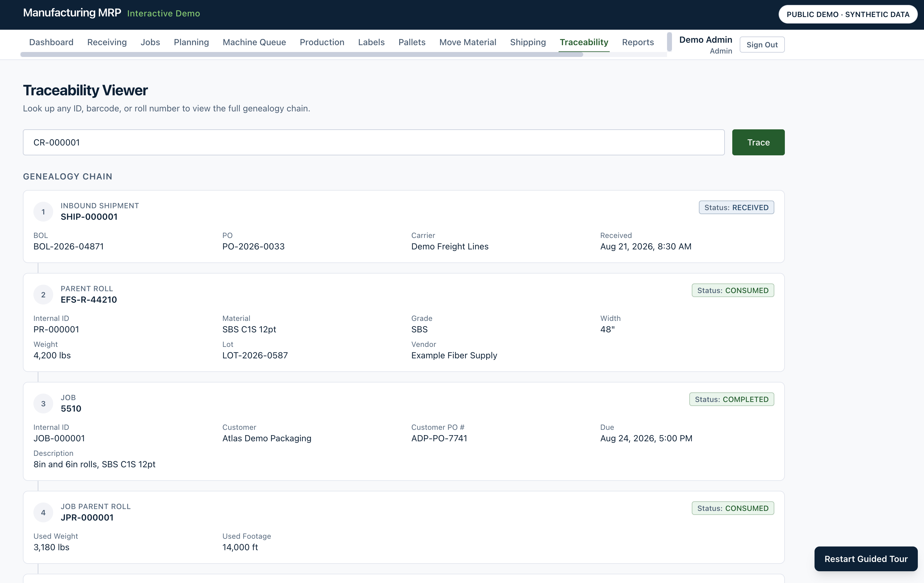Open the Labels tab

pyautogui.click(x=371, y=42)
